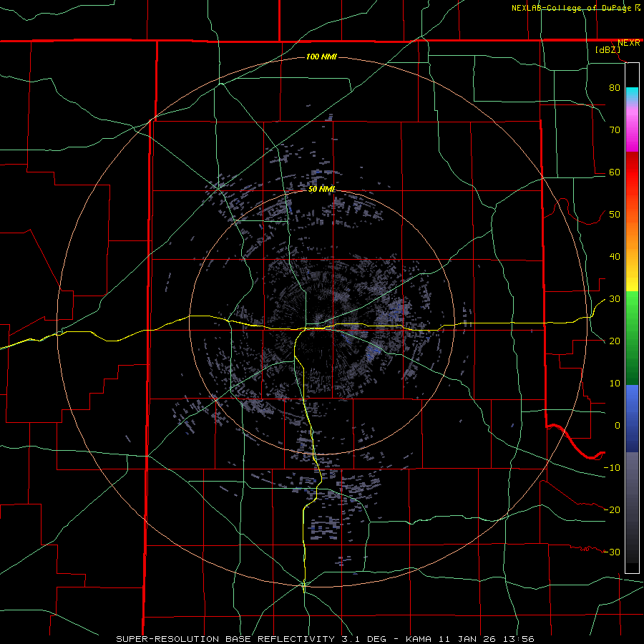This screenshot has width=644, height=644.
Task: Click the 70 value on the dBZ scale
Action: pyautogui.click(x=615, y=130)
